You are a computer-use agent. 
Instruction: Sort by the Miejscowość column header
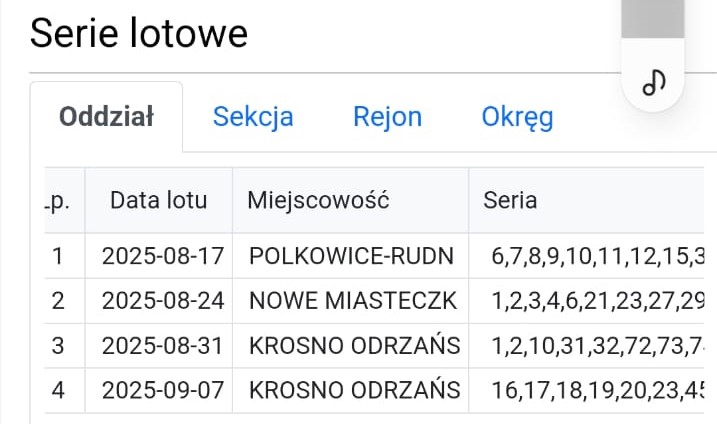pos(318,200)
